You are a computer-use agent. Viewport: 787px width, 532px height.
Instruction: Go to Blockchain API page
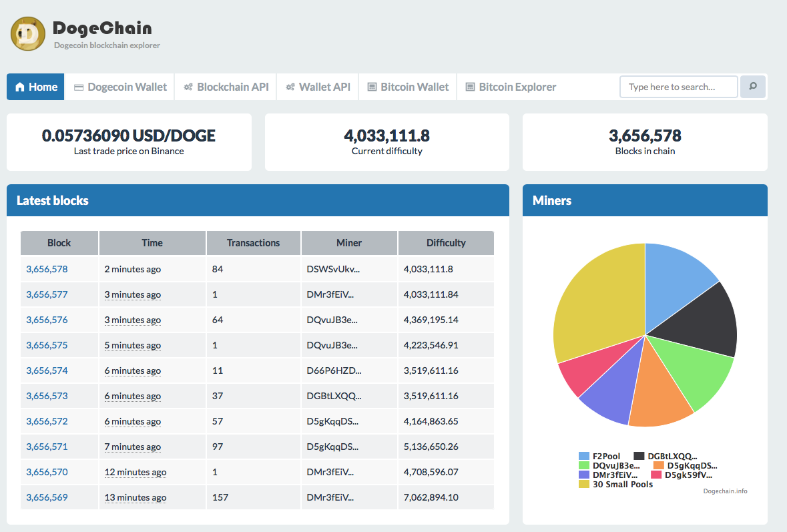pos(226,87)
